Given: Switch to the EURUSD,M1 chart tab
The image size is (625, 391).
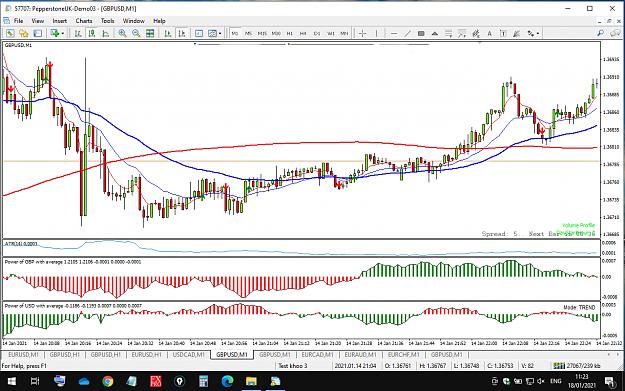Looking at the screenshot, I should 23,354.
